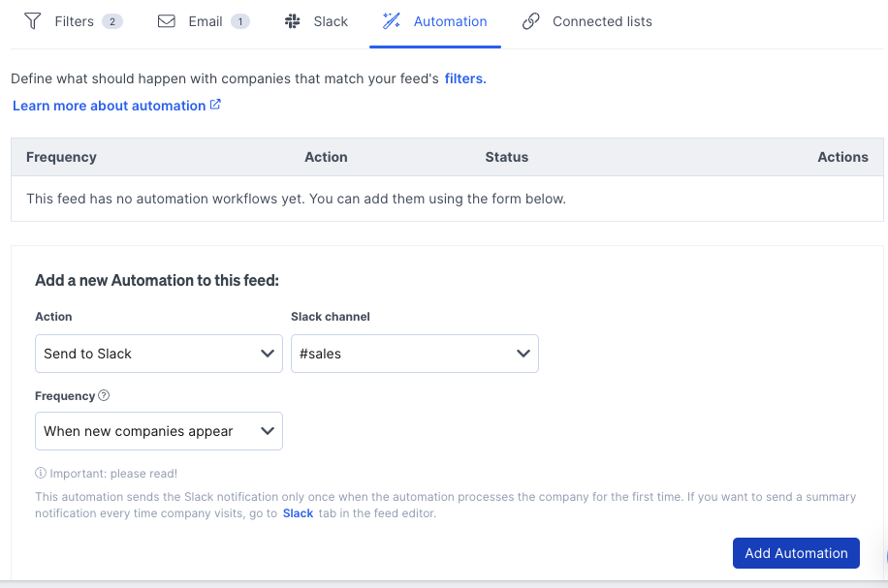Click the funnel icon on Filters tab
The height and width of the screenshot is (588, 888).
pos(32,20)
